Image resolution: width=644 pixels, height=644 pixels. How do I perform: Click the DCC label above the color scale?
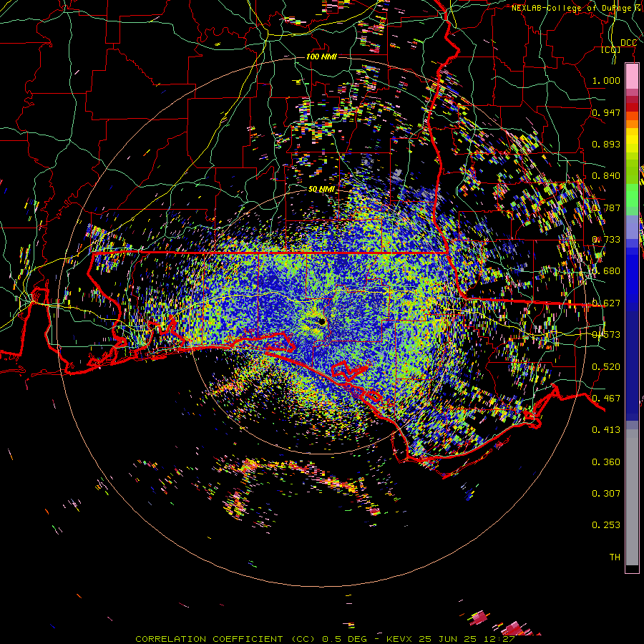[628, 43]
